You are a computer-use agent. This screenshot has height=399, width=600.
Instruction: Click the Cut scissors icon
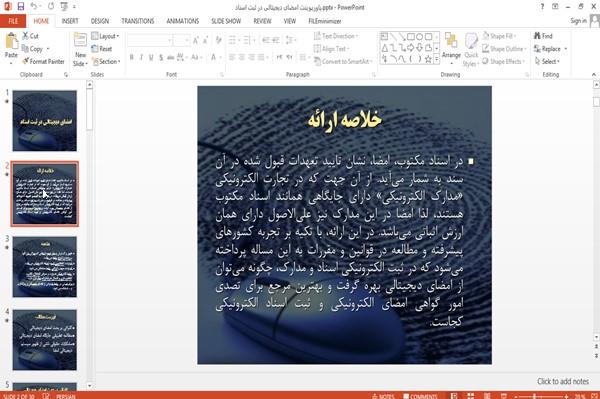(x=25, y=36)
